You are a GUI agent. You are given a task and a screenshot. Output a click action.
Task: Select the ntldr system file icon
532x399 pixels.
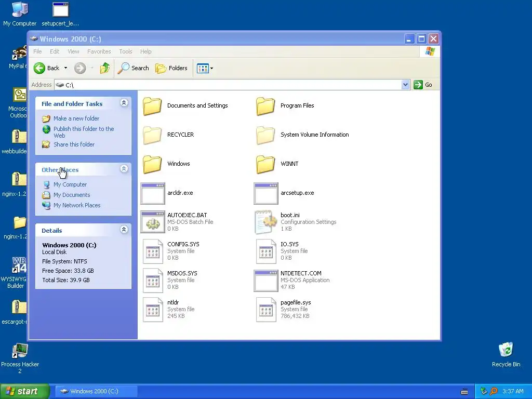pos(153,310)
